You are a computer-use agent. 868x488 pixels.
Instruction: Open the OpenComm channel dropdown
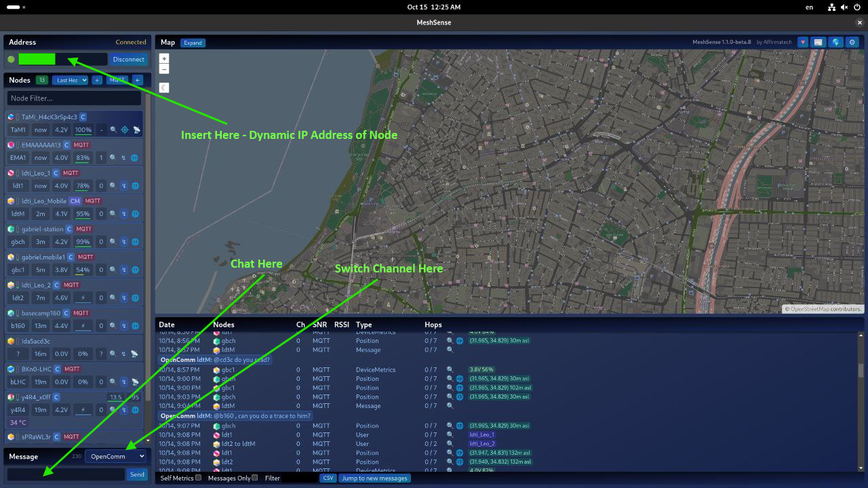pyautogui.click(x=115, y=456)
